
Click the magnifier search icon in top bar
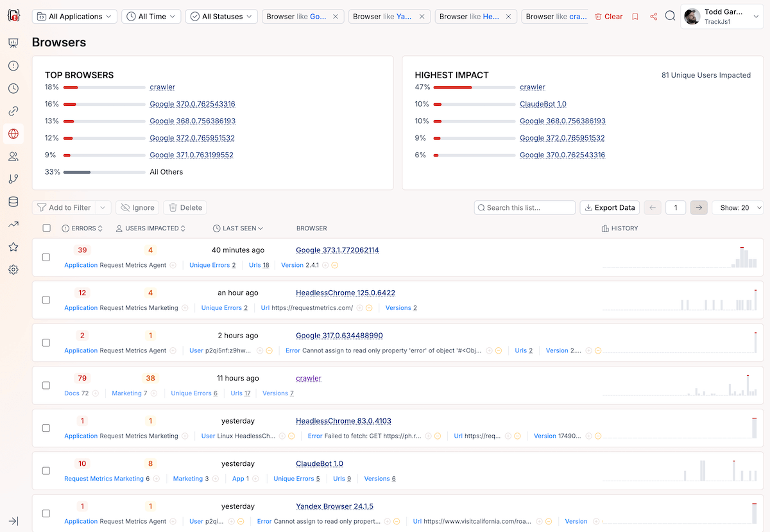click(x=670, y=16)
